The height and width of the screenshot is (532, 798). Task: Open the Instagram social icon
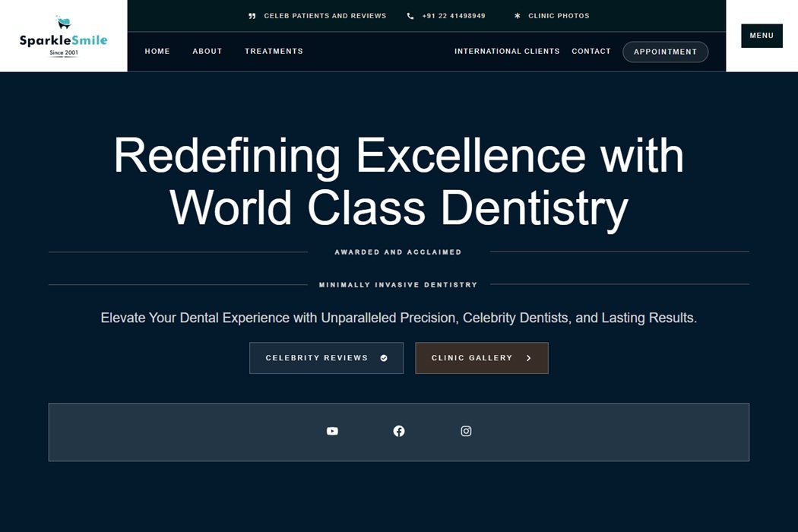(466, 431)
